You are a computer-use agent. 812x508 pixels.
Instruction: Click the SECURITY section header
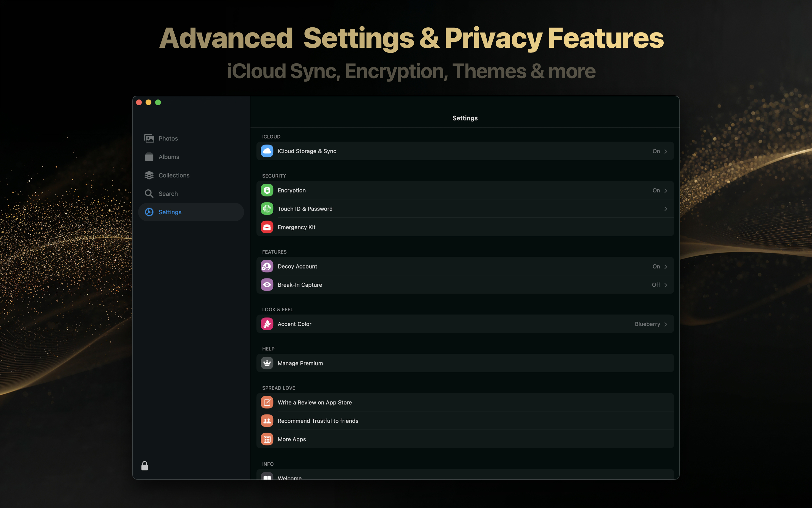274,176
